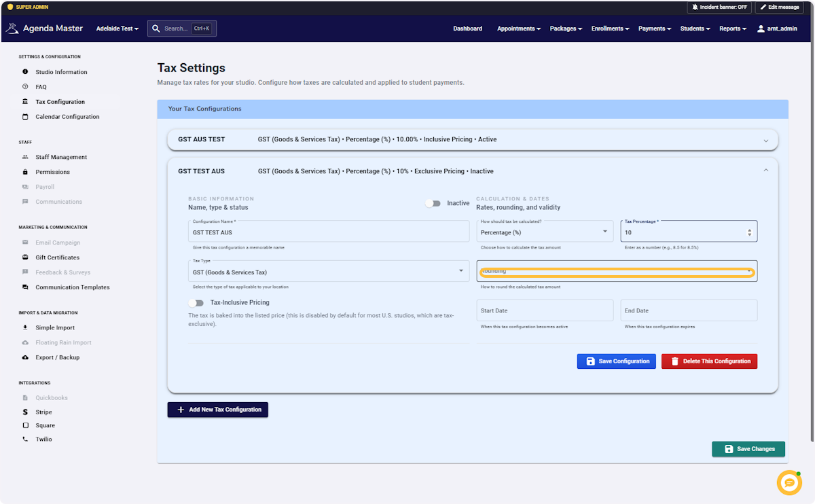
Task: Enable the Tax-Inclusive Pricing switch
Action: point(196,303)
